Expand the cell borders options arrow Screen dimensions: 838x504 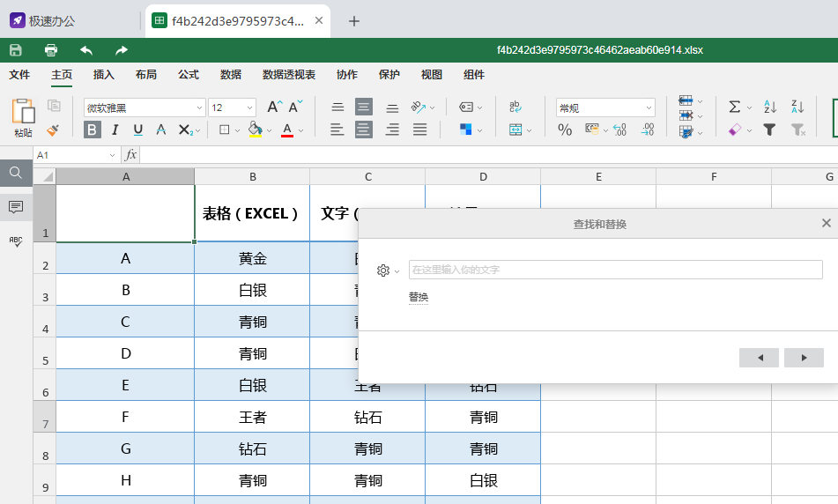tap(237, 130)
